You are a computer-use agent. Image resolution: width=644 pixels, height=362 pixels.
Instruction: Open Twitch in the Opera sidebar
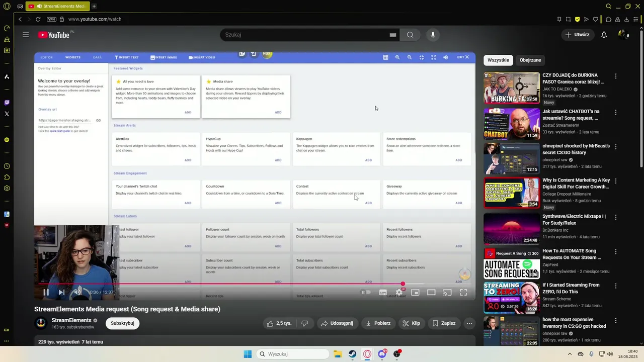(7, 103)
